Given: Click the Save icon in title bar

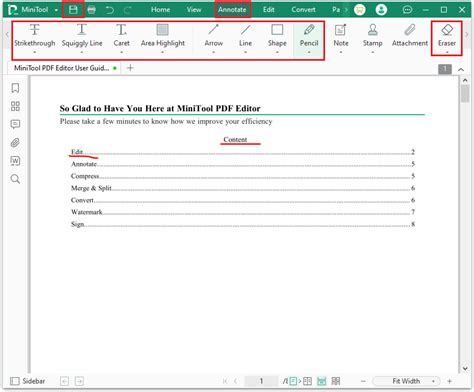Looking at the screenshot, I should (x=73, y=10).
